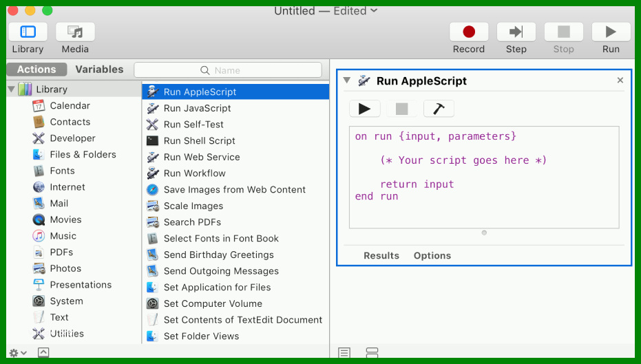
Task: Start recording with the Record button
Action: coord(469,32)
